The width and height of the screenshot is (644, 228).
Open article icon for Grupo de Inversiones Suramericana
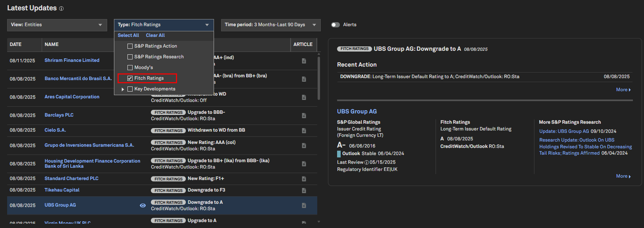304,146
